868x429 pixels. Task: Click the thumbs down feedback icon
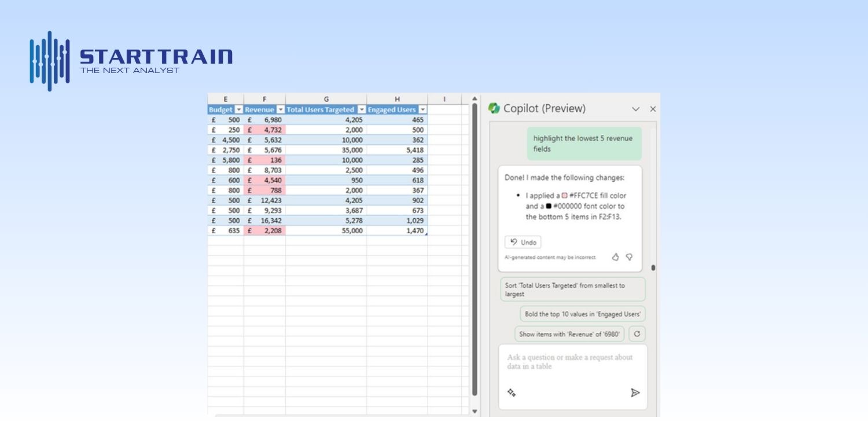pos(629,257)
